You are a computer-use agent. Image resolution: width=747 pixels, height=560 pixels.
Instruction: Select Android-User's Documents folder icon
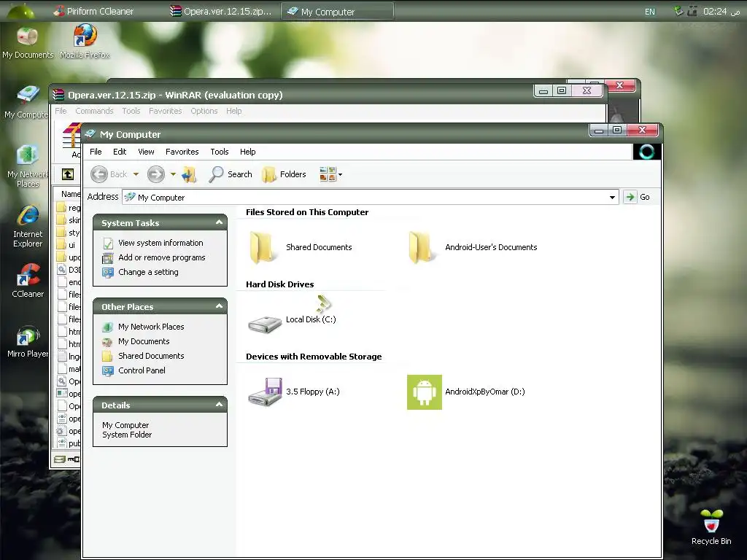(x=422, y=247)
